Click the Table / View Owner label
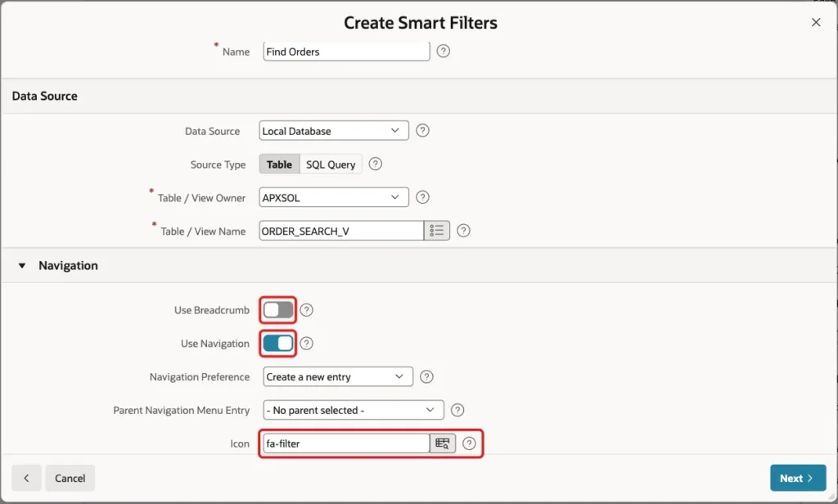 [x=201, y=198]
